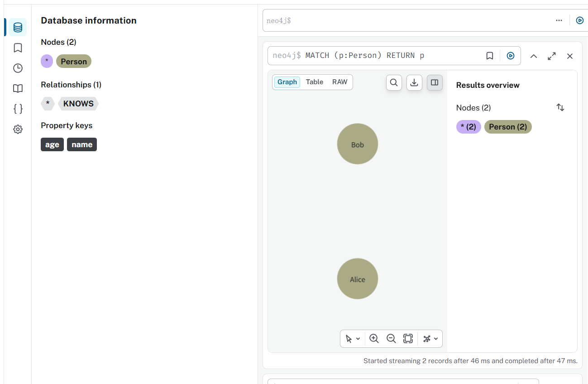Click the download results icon
The image size is (588, 384).
pos(414,82)
